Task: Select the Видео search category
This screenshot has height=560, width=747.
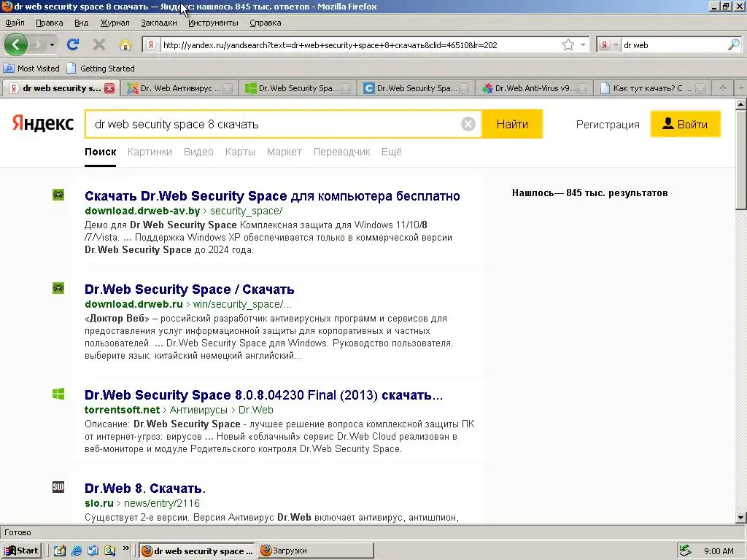Action: (198, 152)
